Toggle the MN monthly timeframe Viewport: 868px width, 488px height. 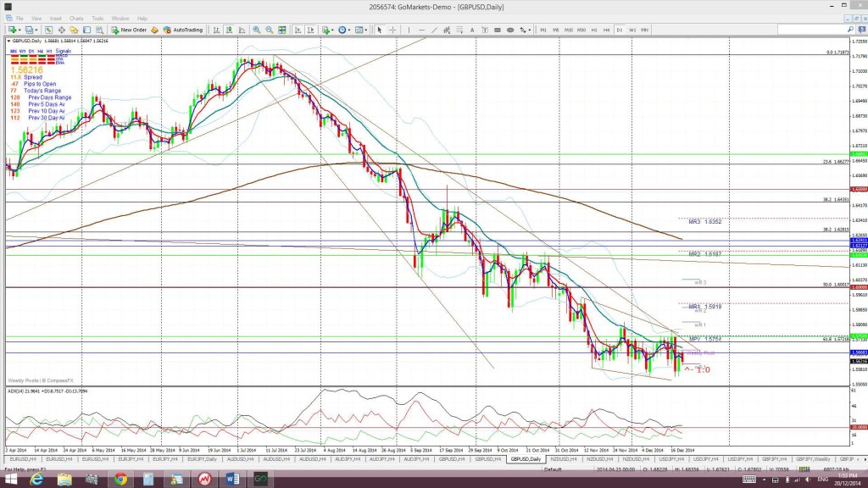[x=645, y=30]
